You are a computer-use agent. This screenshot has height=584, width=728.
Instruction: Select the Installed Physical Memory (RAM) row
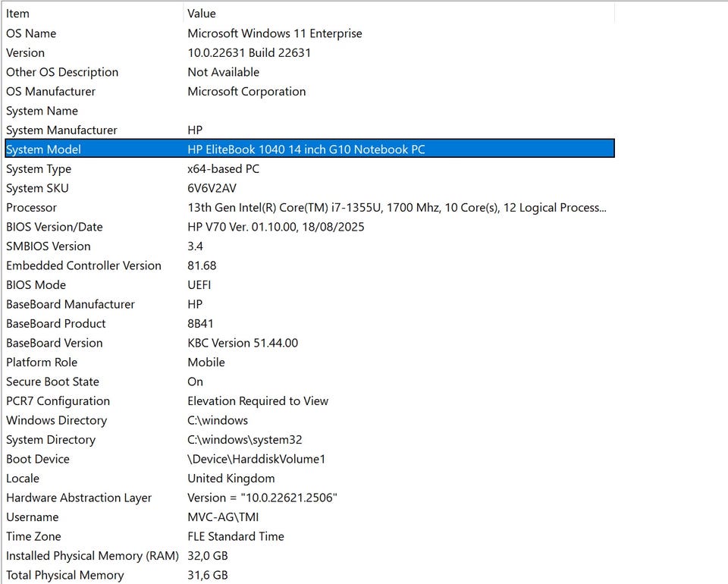[x=309, y=556]
